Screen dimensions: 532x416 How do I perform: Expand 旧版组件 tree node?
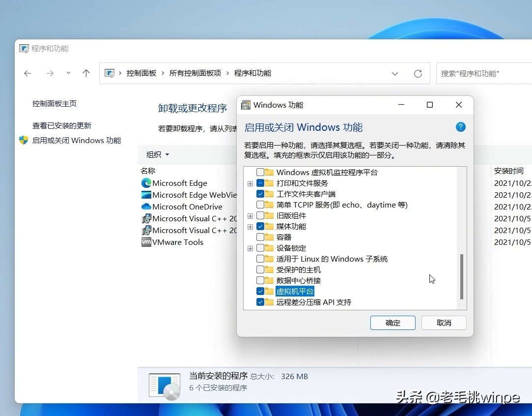[251, 216]
